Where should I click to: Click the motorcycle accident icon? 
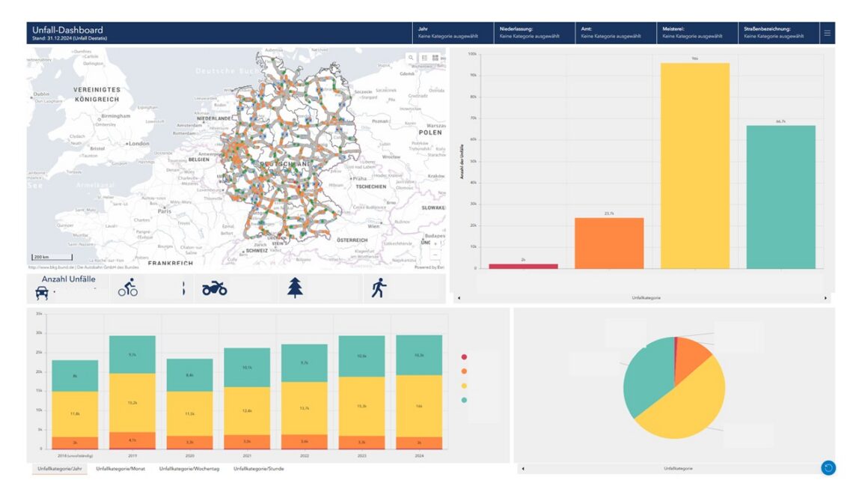click(x=214, y=288)
